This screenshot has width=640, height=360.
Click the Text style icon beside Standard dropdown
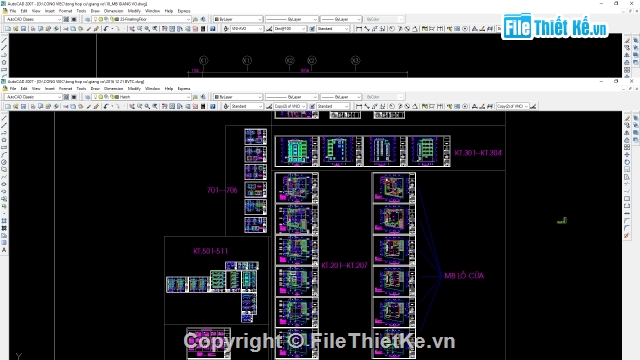tap(226, 107)
